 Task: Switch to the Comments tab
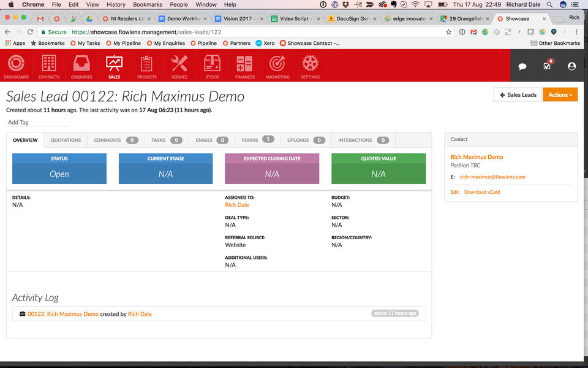(116, 140)
